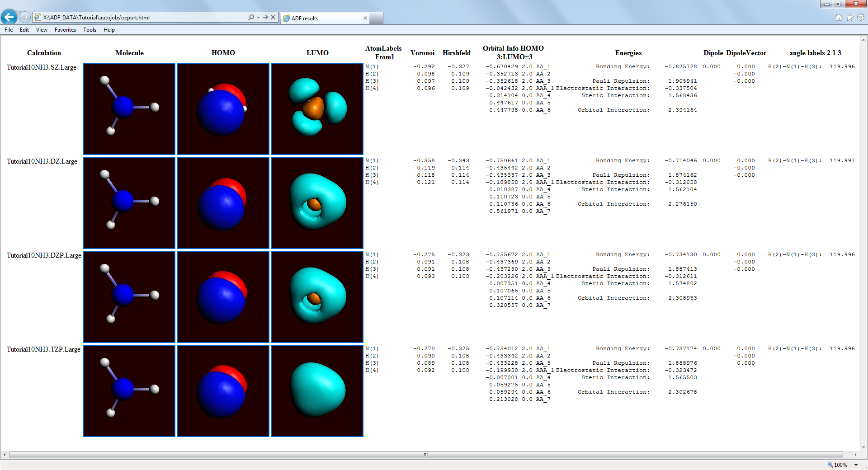Select the ADF results tab
Viewport: 868px width, 470px height.
click(325, 18)
